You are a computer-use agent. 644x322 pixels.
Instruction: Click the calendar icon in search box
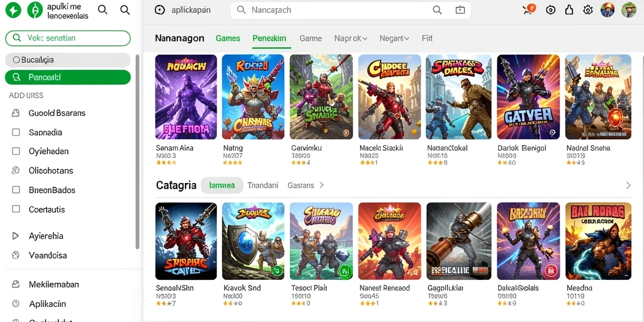pyautogui.click(x=460, y=10)
